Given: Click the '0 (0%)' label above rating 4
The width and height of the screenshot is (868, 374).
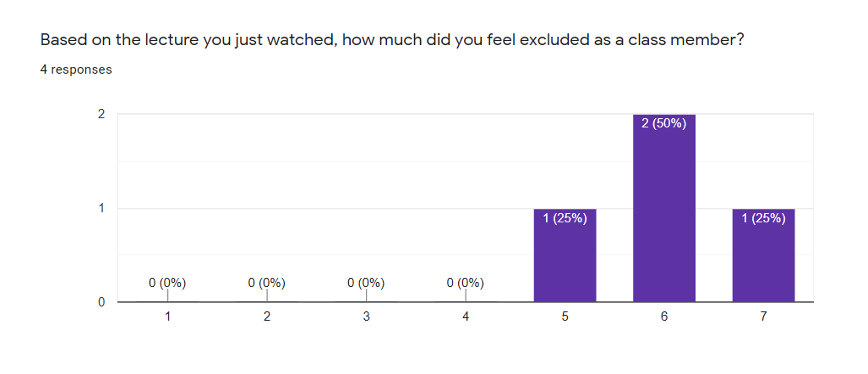Looking at the screenshot, I should pyautogui.click(x=466, y=283).
